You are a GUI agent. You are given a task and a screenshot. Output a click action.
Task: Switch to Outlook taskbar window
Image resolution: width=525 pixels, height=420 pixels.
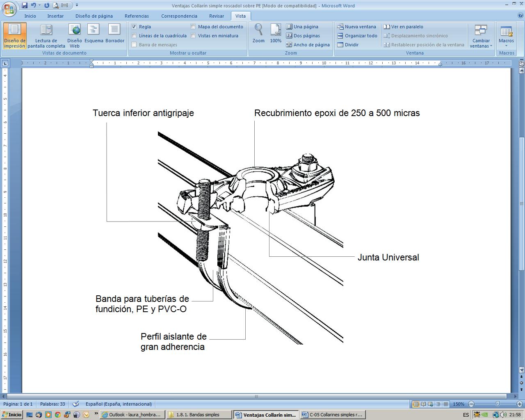coord(132,415)
